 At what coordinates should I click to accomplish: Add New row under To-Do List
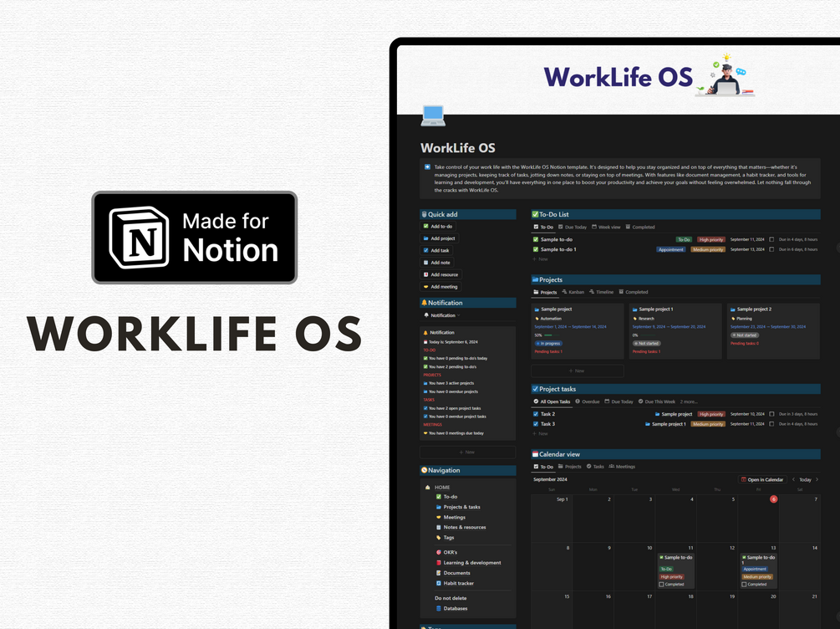tap(541, 259)
